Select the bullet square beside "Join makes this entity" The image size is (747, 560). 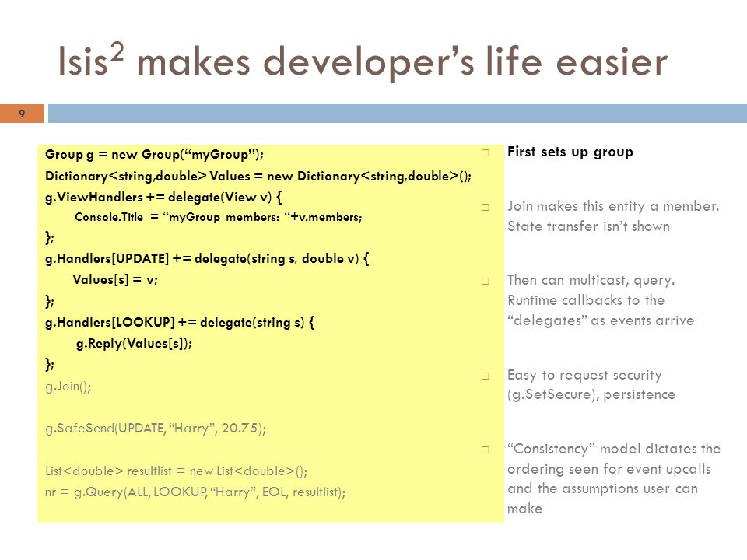485,207
